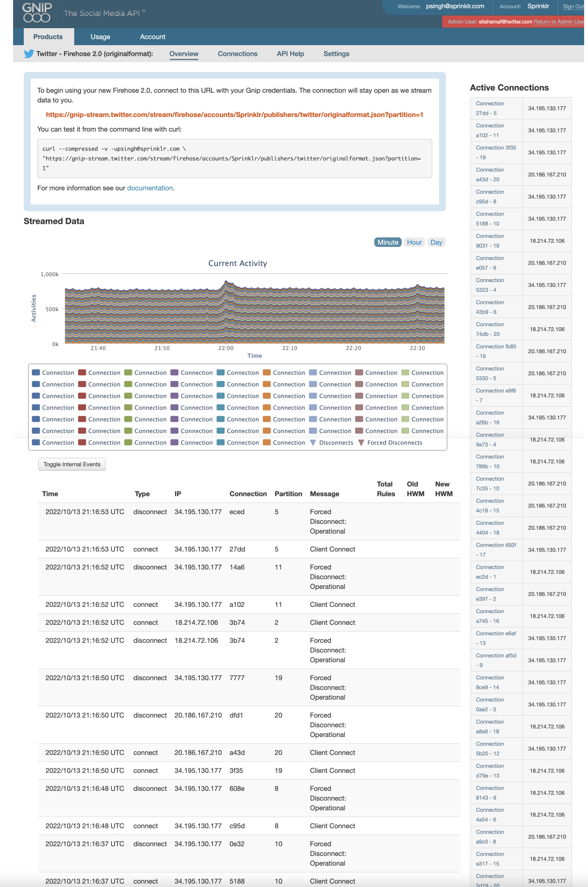Select the Minute chart interval

tap(388, 243)
